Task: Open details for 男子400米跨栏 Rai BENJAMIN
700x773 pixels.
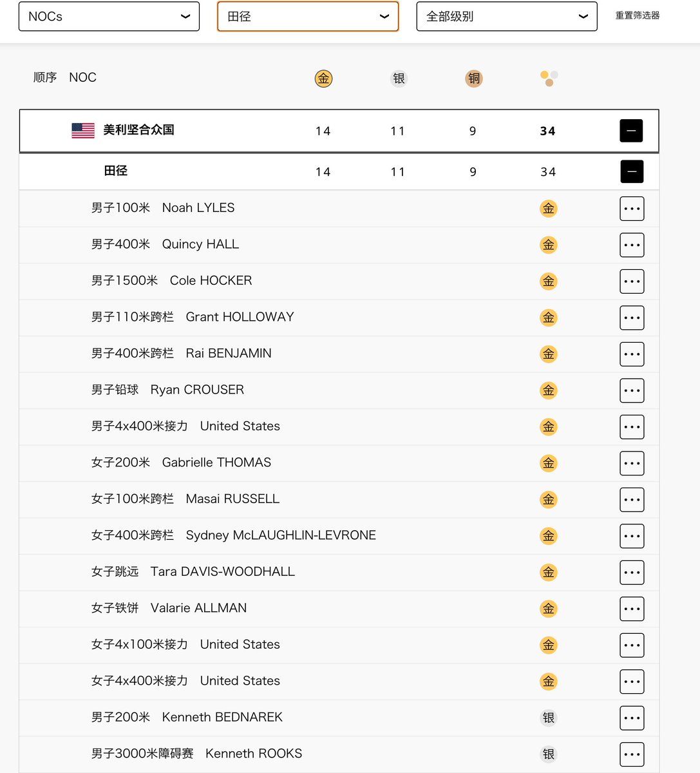Action: point(632,354)
